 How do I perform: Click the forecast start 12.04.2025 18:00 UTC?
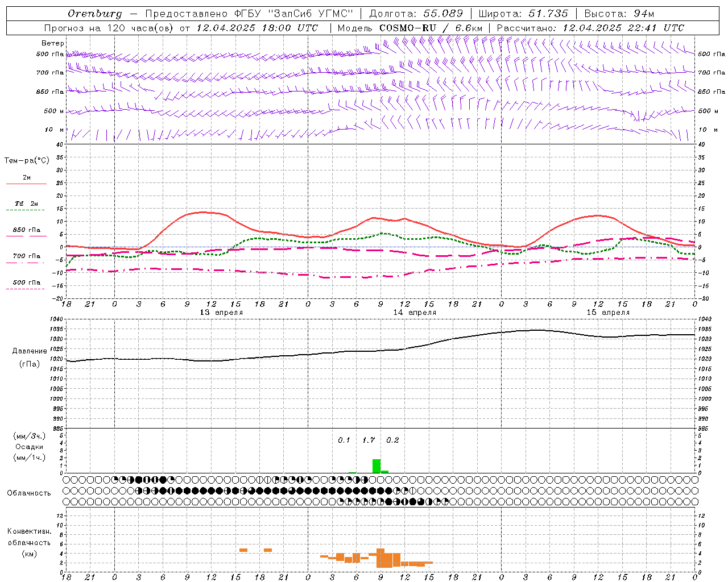pyautogui.click(x=257, y=28)
